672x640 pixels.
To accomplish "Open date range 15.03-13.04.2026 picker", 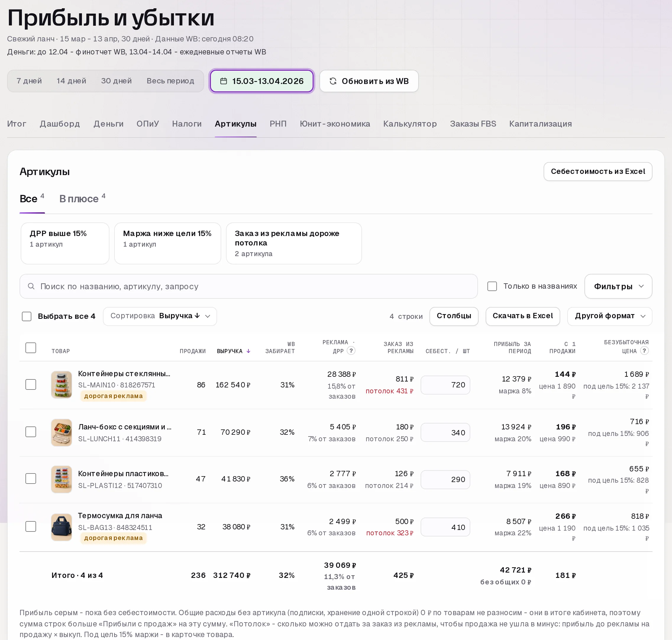I will pos(262,81).
